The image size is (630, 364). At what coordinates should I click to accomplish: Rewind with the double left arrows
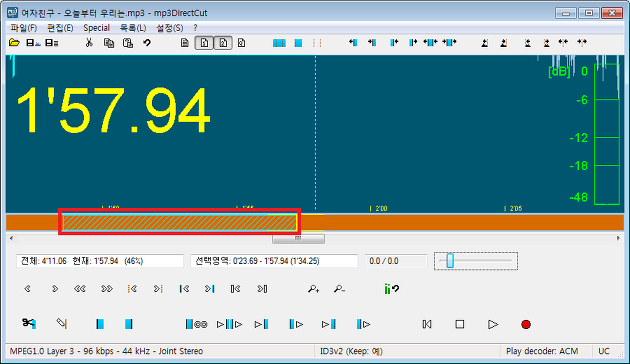coord(80,288)
